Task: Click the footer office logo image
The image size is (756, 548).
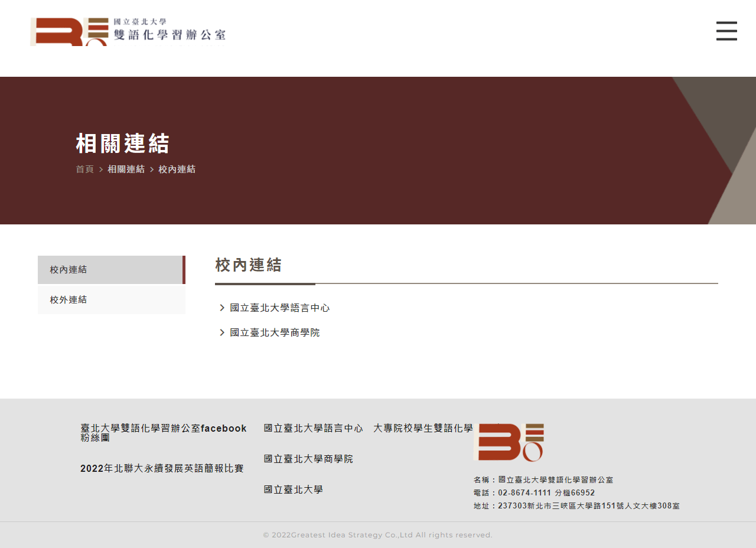Action: pyautogui.click(x=509, y=442)
